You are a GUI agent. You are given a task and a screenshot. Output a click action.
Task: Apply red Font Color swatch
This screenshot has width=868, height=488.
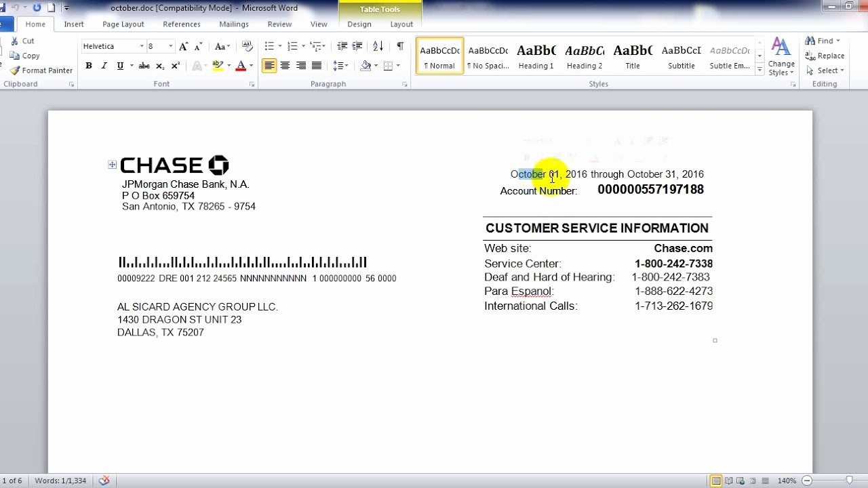241,66
